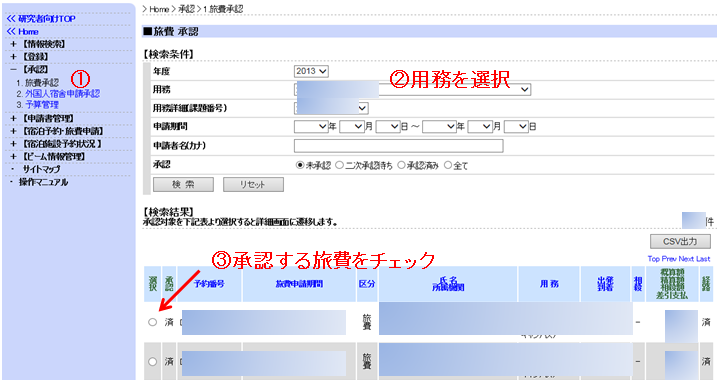Click the CSV出力 button
The height and width of the screenshot is (385, 719).
[680, 241]
